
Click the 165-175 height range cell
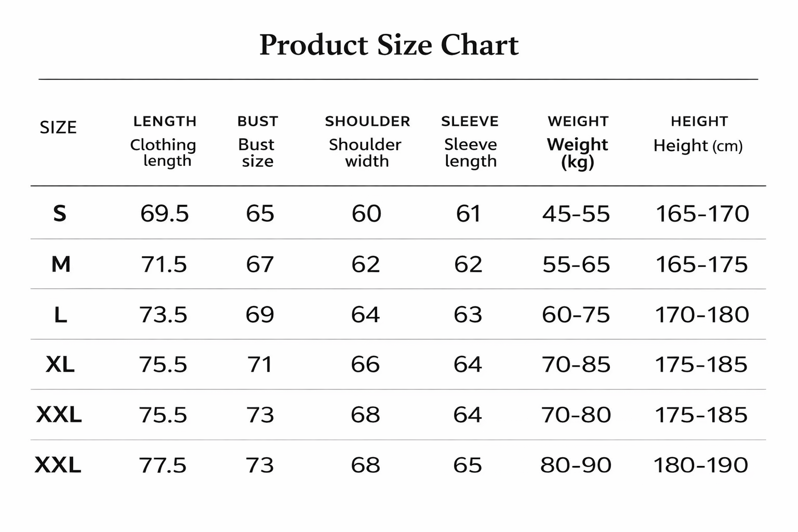[702, 264]
